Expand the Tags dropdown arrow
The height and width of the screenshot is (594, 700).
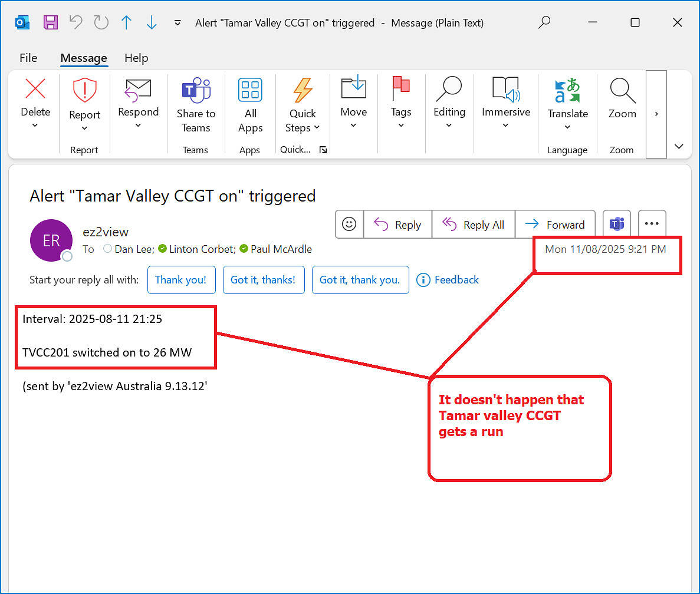[401, 126]
